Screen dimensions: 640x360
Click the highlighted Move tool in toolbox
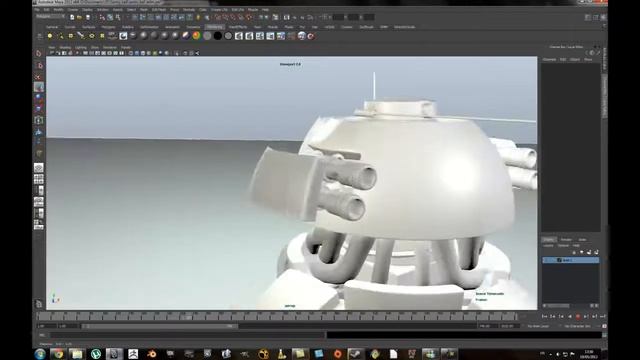coord(39,87)
